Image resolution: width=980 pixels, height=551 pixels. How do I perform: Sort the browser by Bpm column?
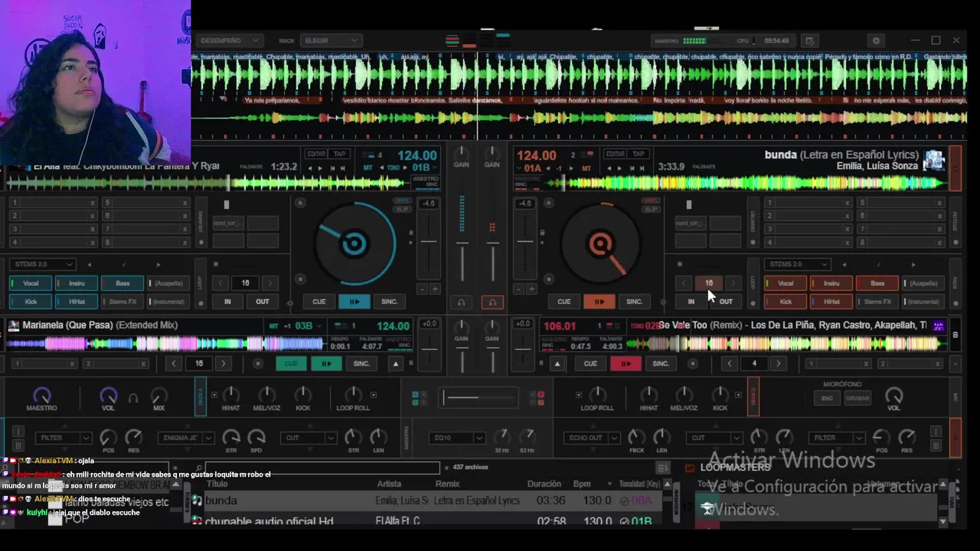click(x=583, y=484)
